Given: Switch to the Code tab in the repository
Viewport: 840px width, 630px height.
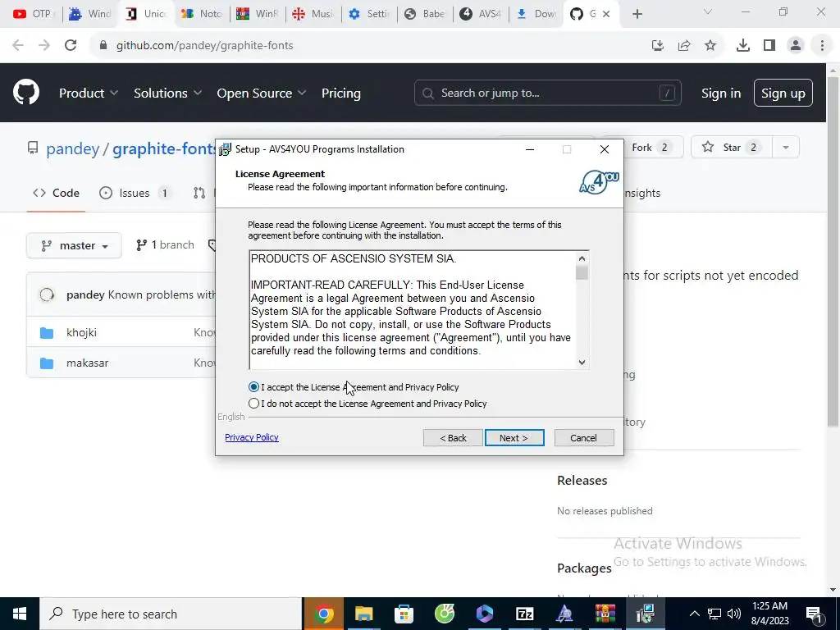Looking at the screenshot, I should 57,193.
